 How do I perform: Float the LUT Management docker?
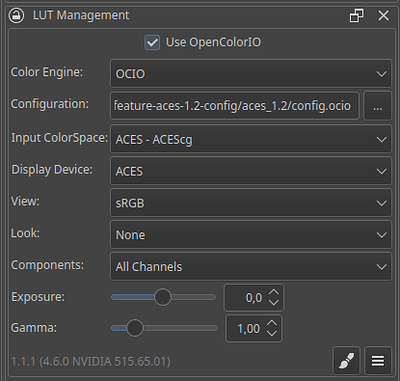[x=356, y=16]
